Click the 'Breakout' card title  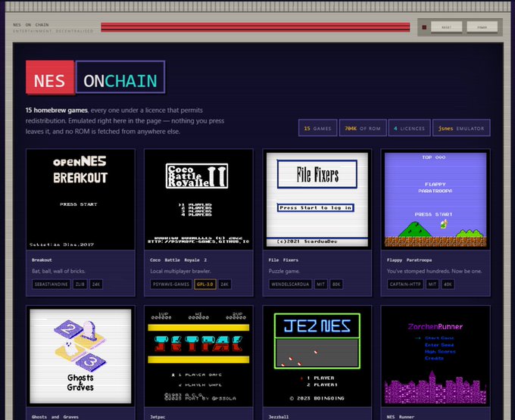coord(42,260)
